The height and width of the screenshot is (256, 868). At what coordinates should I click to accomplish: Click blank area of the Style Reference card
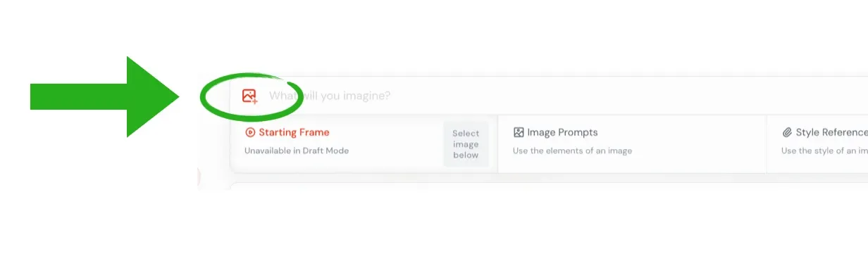coord(817,165)
